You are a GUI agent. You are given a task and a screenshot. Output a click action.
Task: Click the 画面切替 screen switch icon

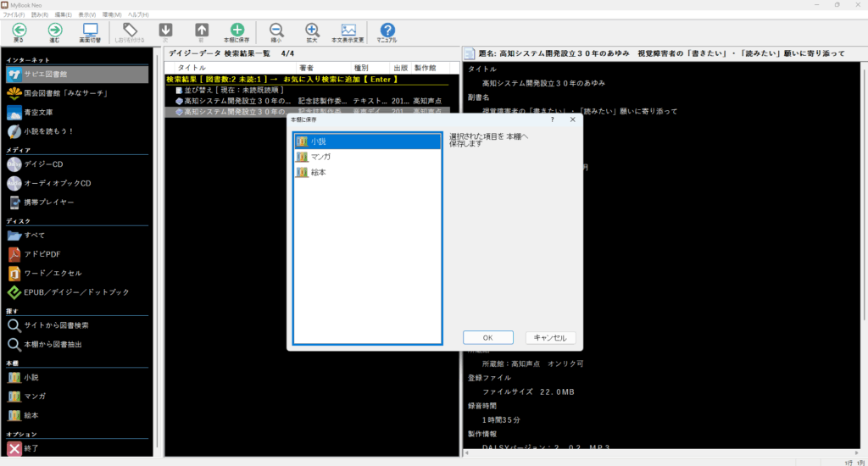tap(91, 32)
